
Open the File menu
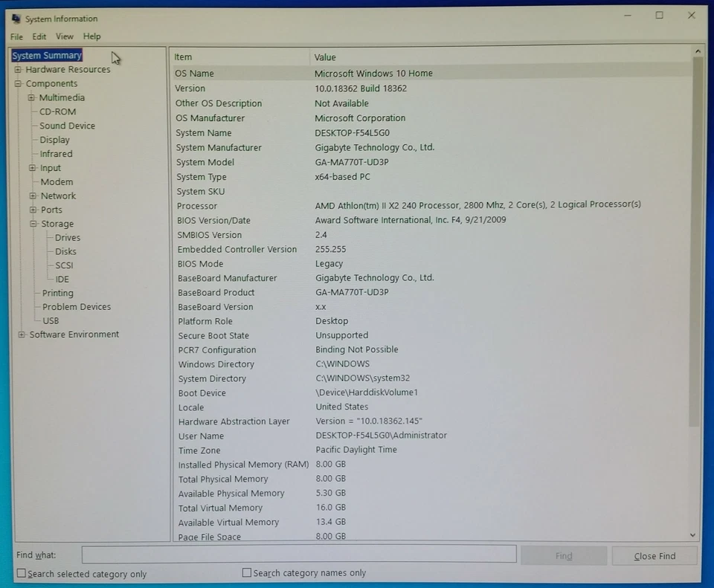pos(16,36)
